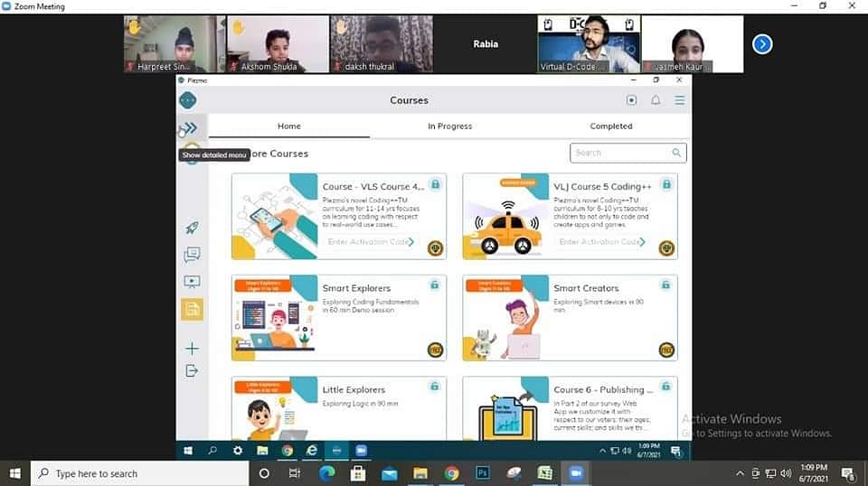Click Enter Activation Code field for VLJ Course 5
The image size is (868, 486).
click(599, 241)
